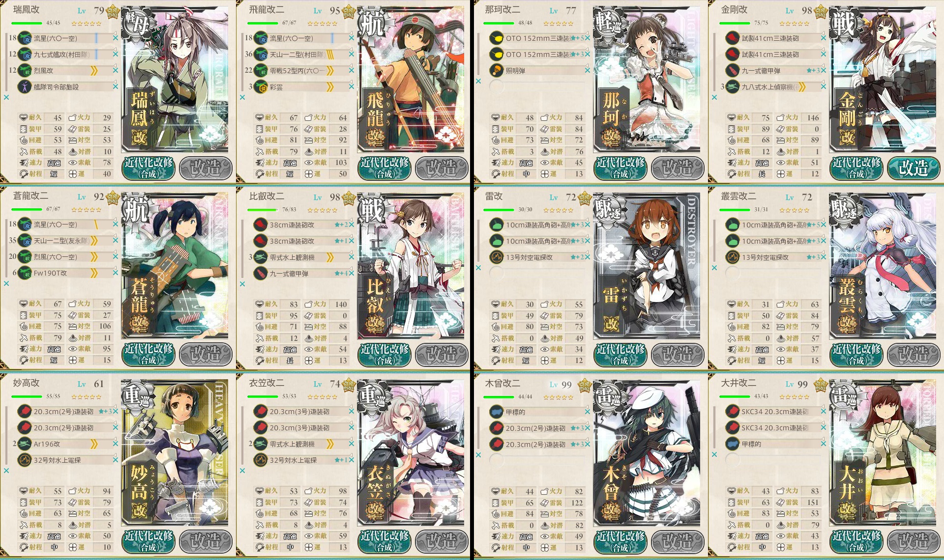
Task: Select 九一式徹甲弾 shell icon on 金剛改
Action: tap(732, 70)
